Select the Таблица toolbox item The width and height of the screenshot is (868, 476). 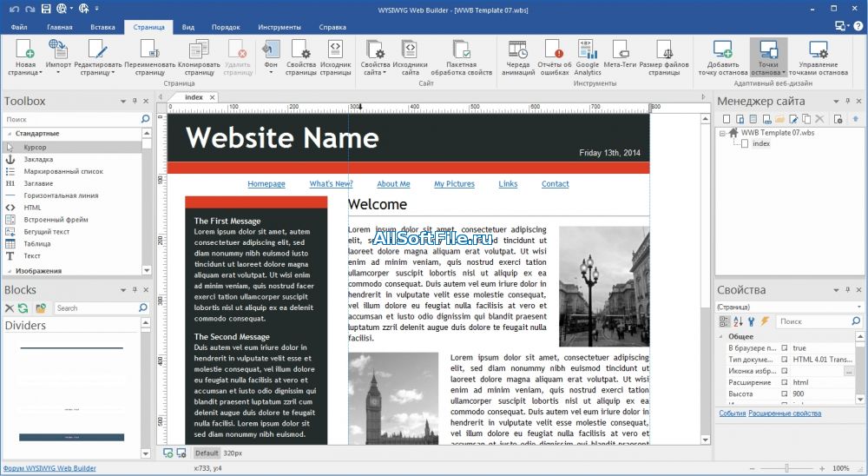pos(37,244)
